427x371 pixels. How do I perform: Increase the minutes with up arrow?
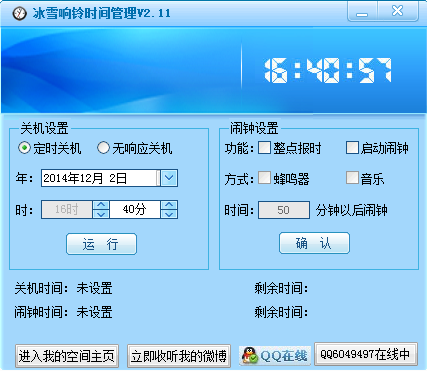tap(169, 205)
